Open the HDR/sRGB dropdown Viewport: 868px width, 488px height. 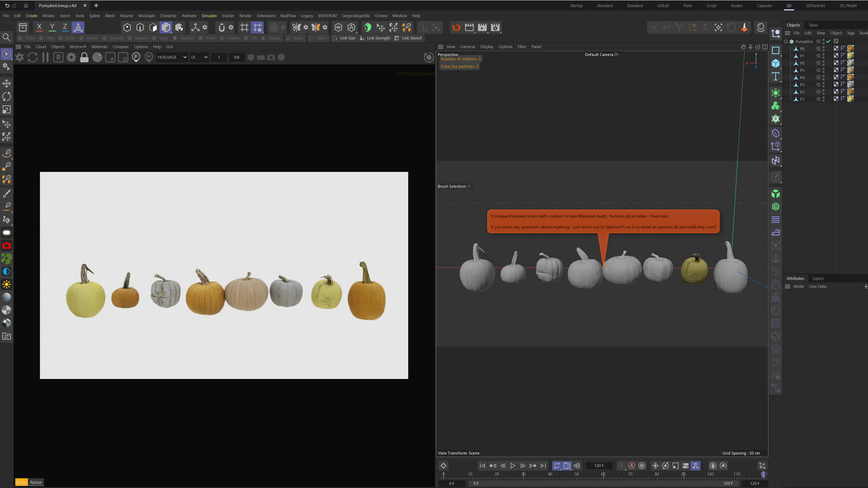pyautogui.click(x=172, y=57)
